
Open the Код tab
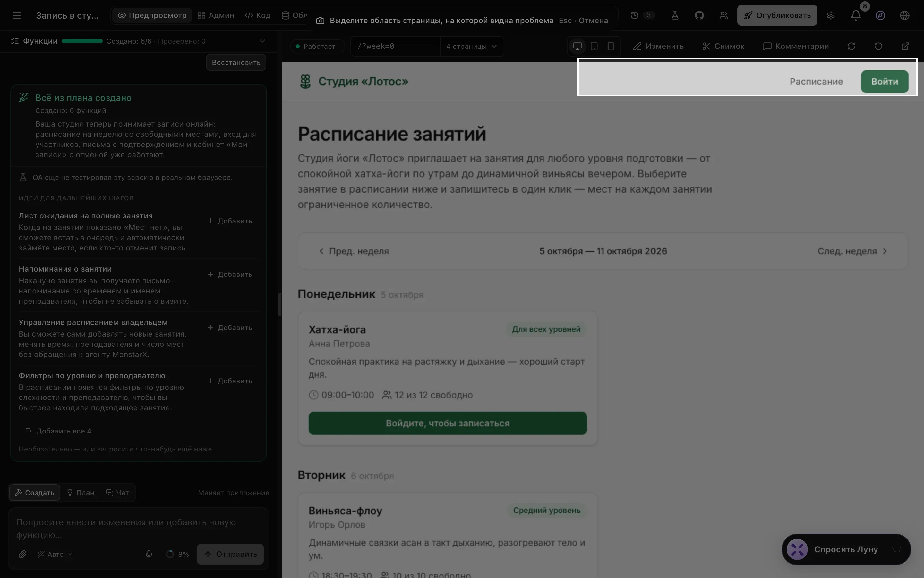258,15
